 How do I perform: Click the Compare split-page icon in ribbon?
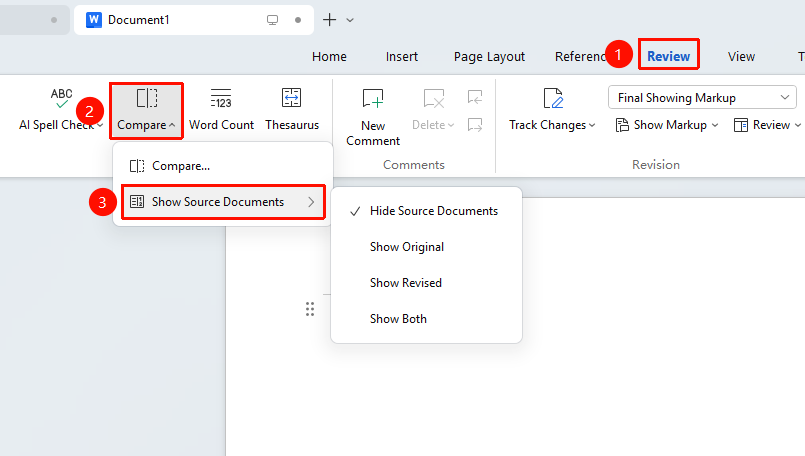pos(147,98)
